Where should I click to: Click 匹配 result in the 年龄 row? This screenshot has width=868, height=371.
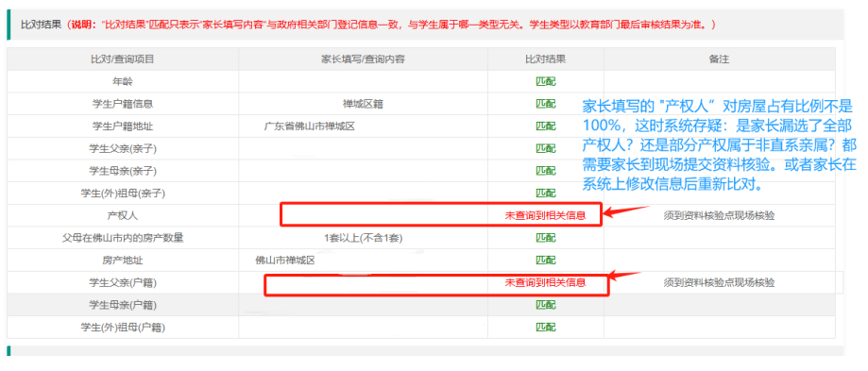(x=545, y=82)
